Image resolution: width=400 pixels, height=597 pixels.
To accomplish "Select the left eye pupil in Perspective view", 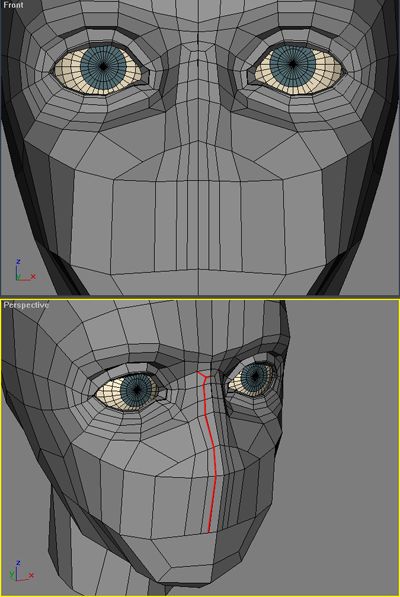I will tap(137, 389).
